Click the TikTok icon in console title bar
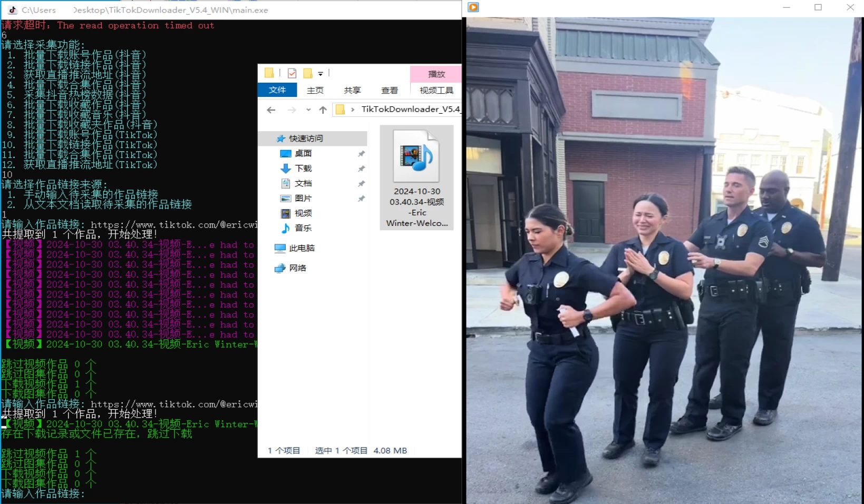Image resolution: width=864 pixels, height=504 pixels. point(13,9)
